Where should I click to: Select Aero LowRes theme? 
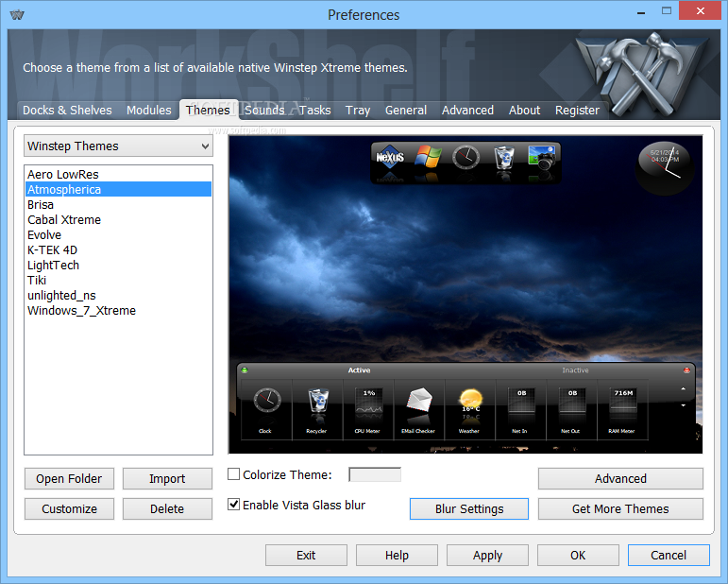pyautogui.click(x=118, y=174)
